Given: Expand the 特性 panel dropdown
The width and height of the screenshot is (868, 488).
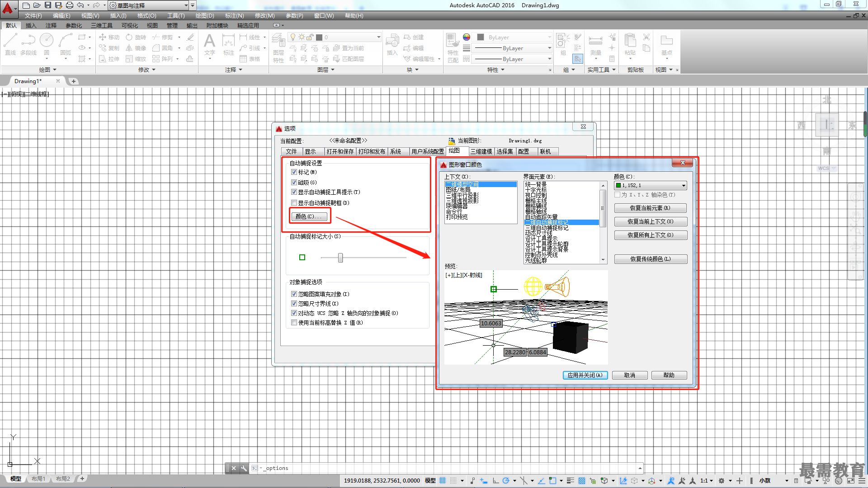Looking at the screenshot, I should 496,70.
